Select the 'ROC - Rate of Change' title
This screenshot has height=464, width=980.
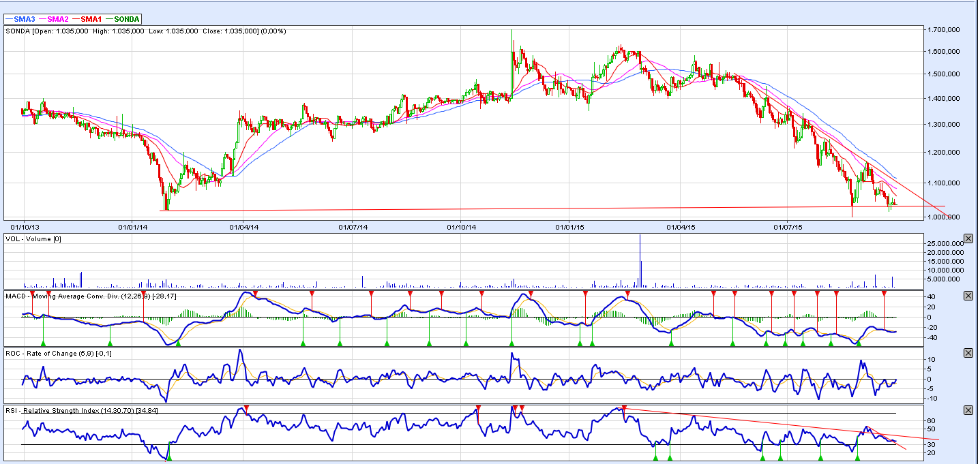pyautogui.click(x=58, y=353)
